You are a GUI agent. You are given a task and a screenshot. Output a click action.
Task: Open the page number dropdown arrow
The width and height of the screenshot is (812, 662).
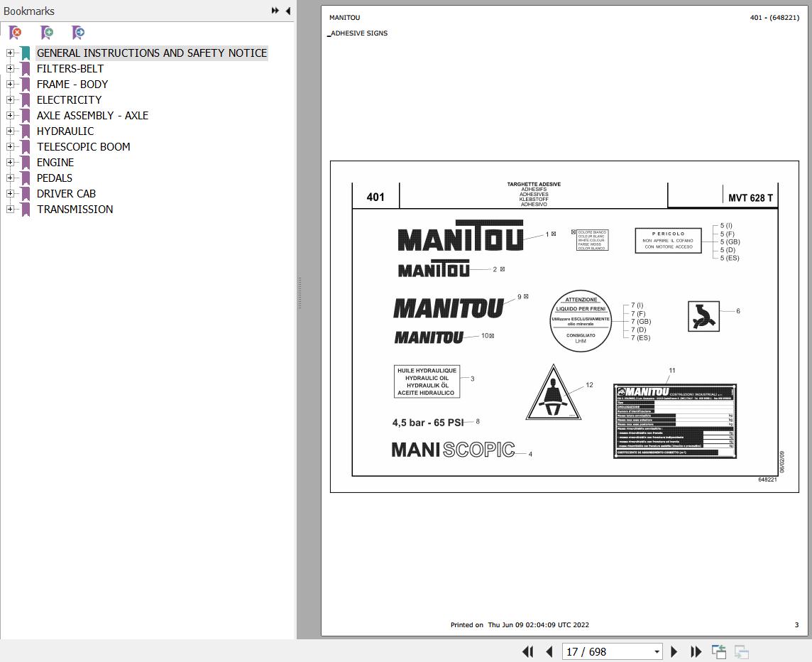(657, 651)
